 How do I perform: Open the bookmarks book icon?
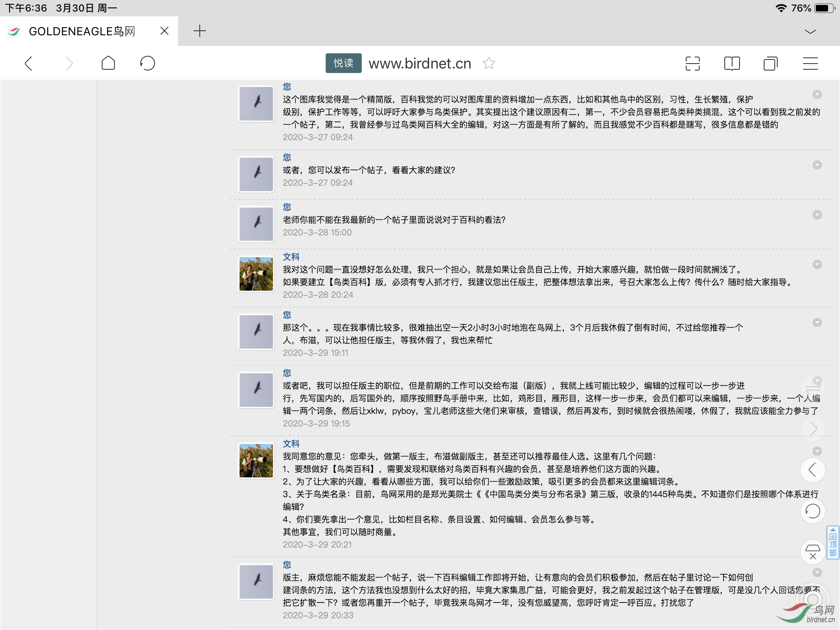tap(732, 64)
